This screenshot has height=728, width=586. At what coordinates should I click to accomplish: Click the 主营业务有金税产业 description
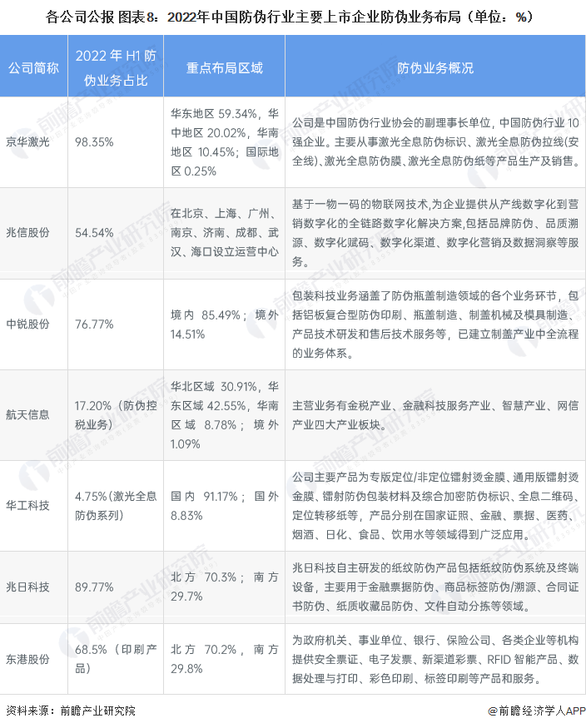[435, 414]
